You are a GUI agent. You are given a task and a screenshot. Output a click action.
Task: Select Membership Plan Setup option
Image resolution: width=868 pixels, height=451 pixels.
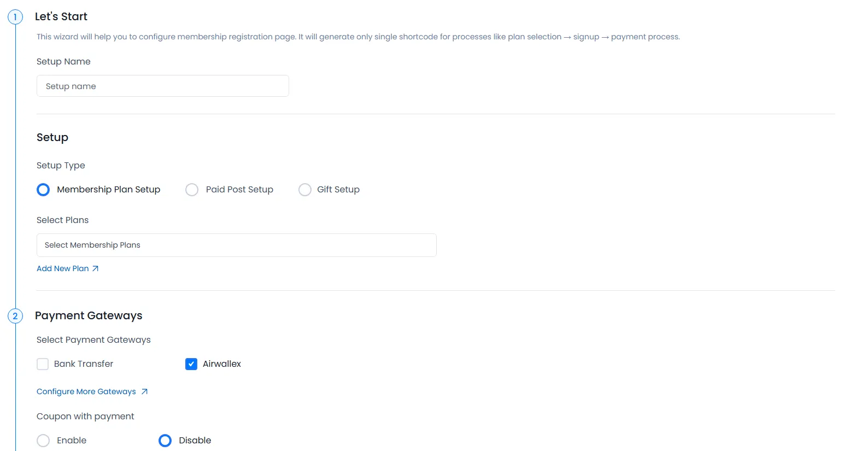tap(43, 189)
